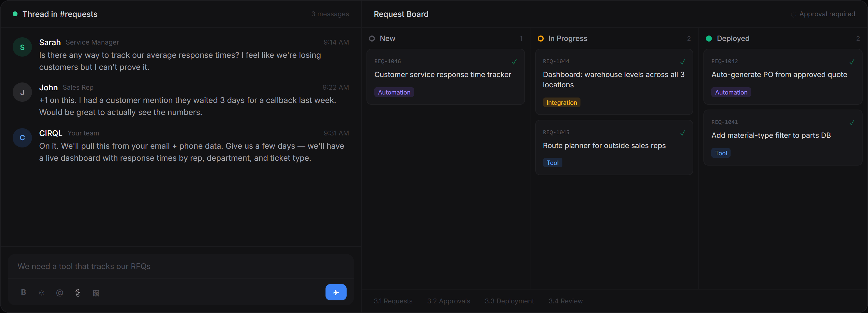Image resolution: width=868 pixels, height=313 pixels.
Task: Insert an @mention in the message
Action: [x=59, y=293]
